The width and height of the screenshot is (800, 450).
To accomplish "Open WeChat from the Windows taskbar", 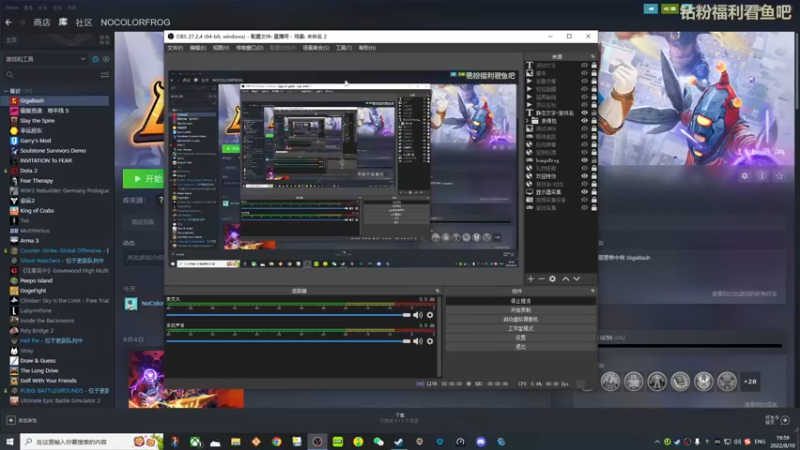I will click(379, 441).
